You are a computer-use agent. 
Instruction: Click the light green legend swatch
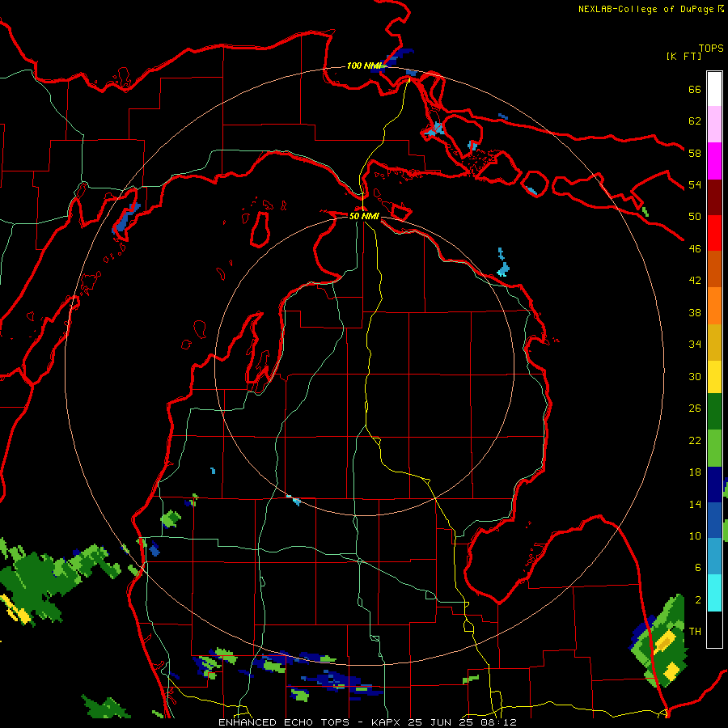(714, 448)
